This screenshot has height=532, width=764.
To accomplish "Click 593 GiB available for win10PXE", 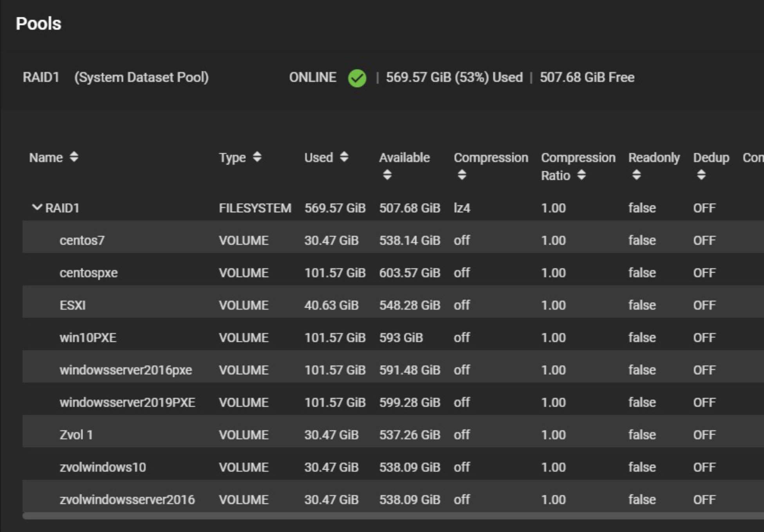I will click(x=401, y=338).
